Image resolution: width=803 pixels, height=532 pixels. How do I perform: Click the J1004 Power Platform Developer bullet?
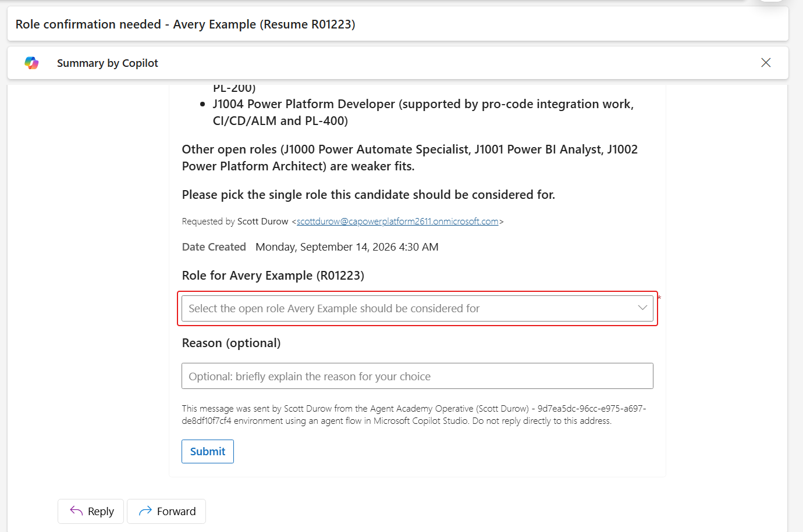[423, 112]
